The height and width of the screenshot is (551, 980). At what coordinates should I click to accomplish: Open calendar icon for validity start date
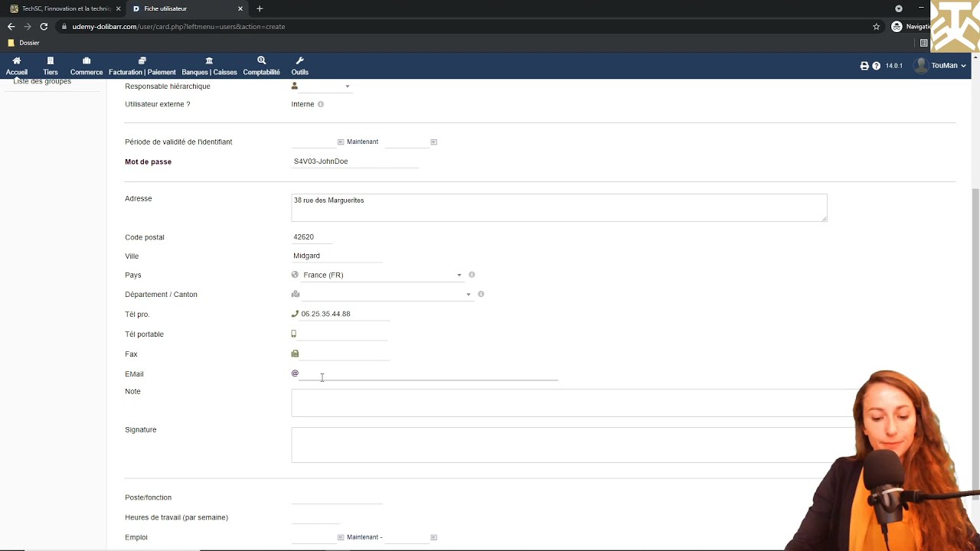point(341,142)
